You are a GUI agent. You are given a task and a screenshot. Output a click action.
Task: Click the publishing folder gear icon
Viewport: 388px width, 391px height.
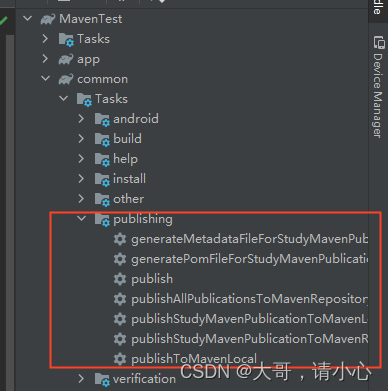(x=102, y=220)
